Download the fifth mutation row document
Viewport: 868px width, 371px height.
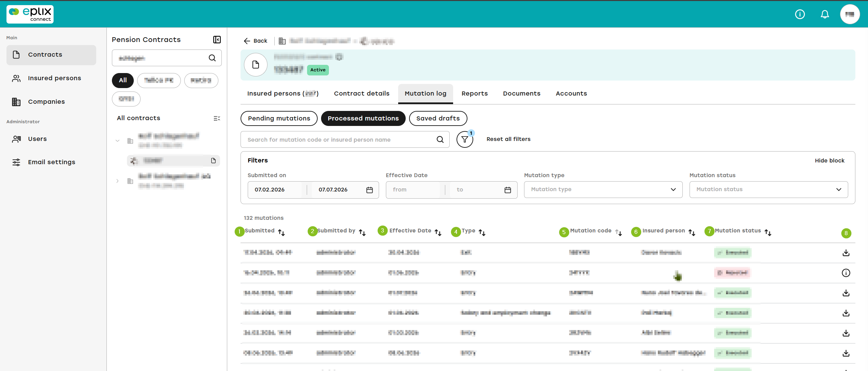point(846,333)
